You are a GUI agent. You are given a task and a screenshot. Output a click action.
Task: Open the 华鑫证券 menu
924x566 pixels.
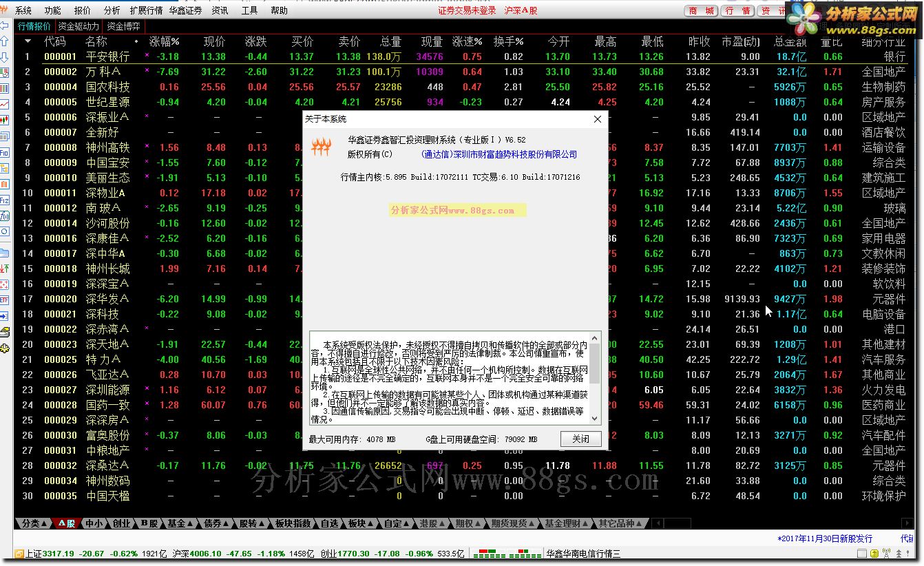186,11
